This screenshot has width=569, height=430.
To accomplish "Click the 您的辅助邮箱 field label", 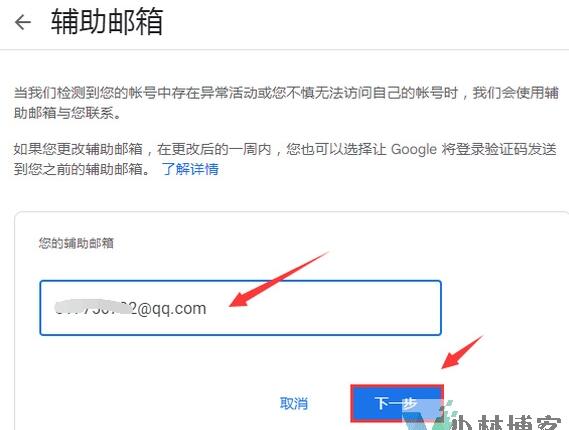I will tap(76, 243).
